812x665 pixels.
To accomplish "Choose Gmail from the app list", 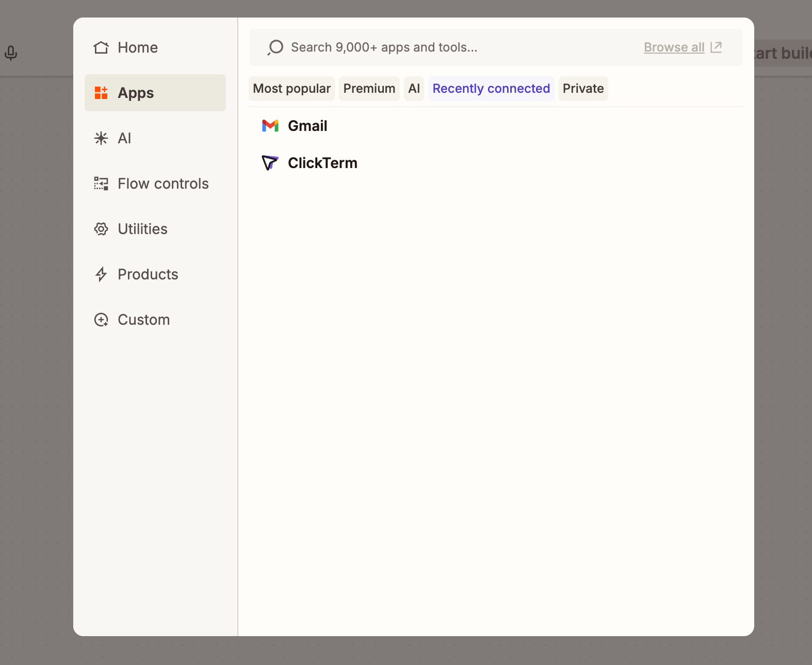I will point(496,126).
